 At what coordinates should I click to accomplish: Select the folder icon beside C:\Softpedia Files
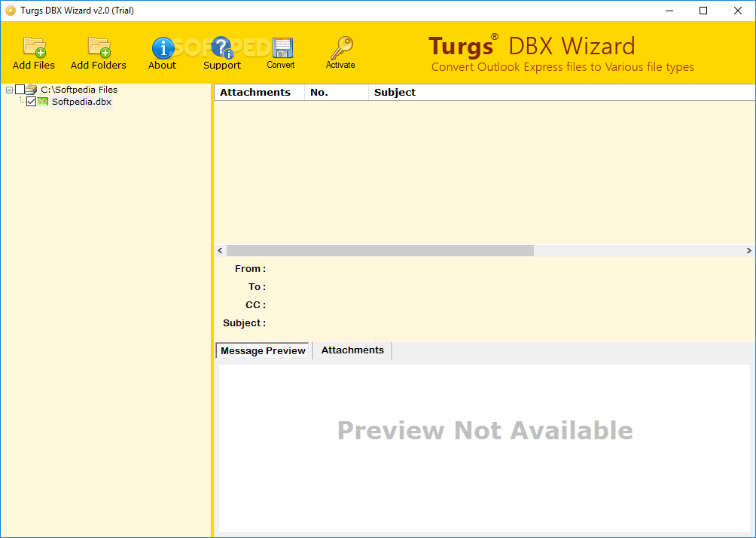click(32, 89)
